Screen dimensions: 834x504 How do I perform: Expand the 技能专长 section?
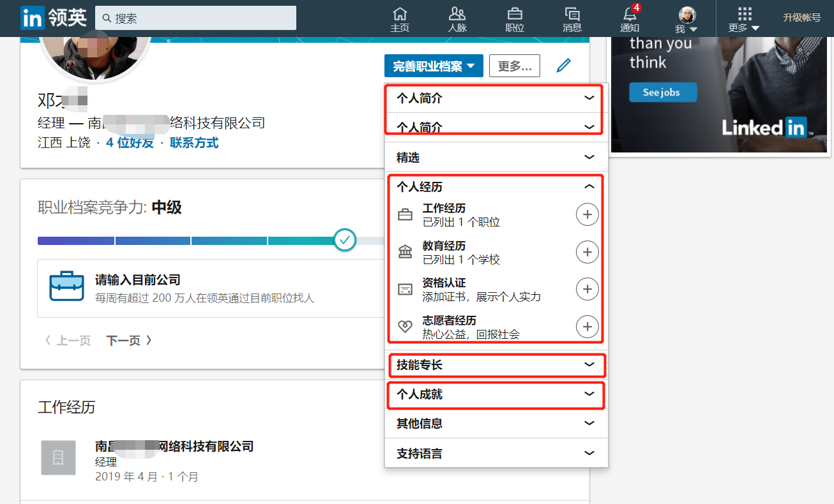click(589, 365)
